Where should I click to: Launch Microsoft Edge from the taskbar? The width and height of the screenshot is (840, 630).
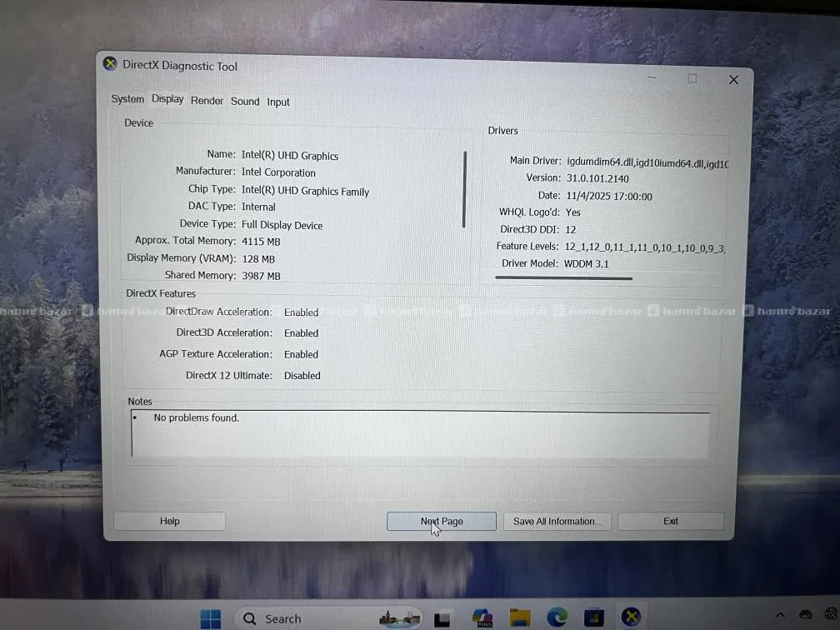[557, 617]
